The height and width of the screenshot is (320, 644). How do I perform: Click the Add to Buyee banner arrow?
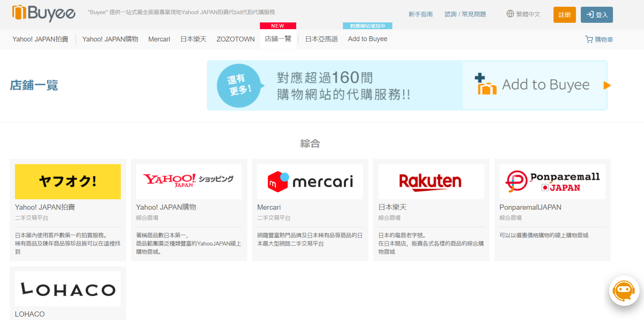click(607, 86)
